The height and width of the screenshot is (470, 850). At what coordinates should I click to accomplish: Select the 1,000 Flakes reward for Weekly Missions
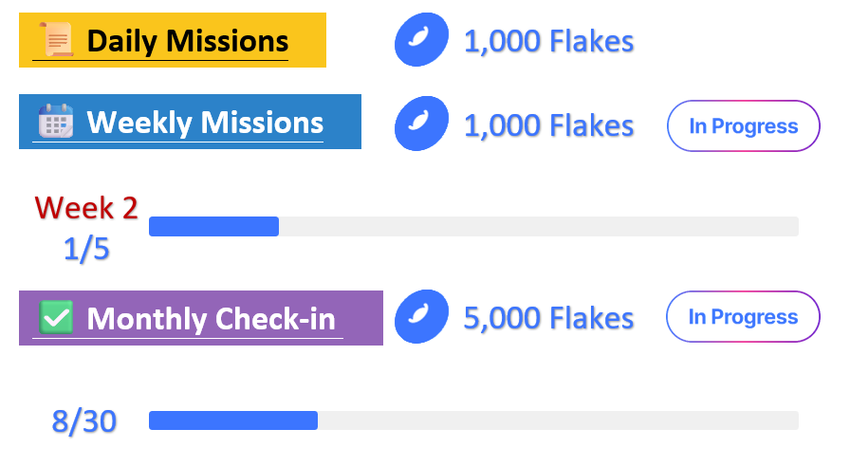(x=548, y=125)
